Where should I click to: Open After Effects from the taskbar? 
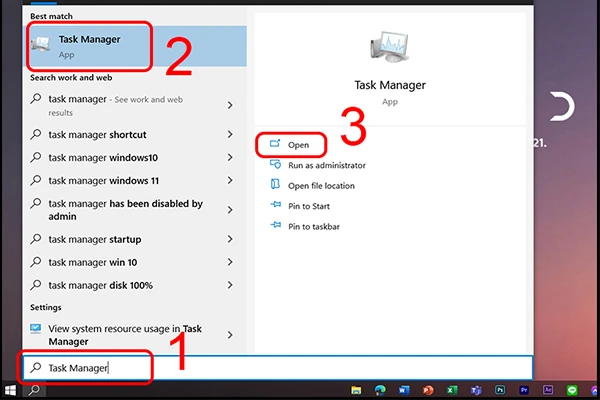click(548, 390)
